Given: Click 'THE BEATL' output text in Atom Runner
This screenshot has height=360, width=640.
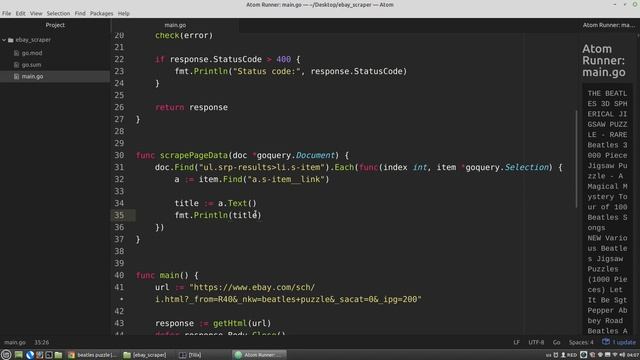Looking at the screenshot, I should click(x=607, y=93).
